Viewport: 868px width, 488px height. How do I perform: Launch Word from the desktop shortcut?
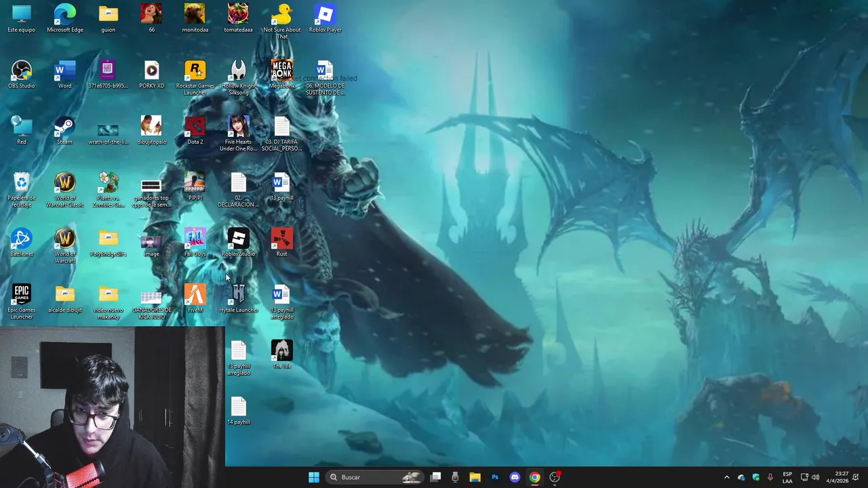65,75
